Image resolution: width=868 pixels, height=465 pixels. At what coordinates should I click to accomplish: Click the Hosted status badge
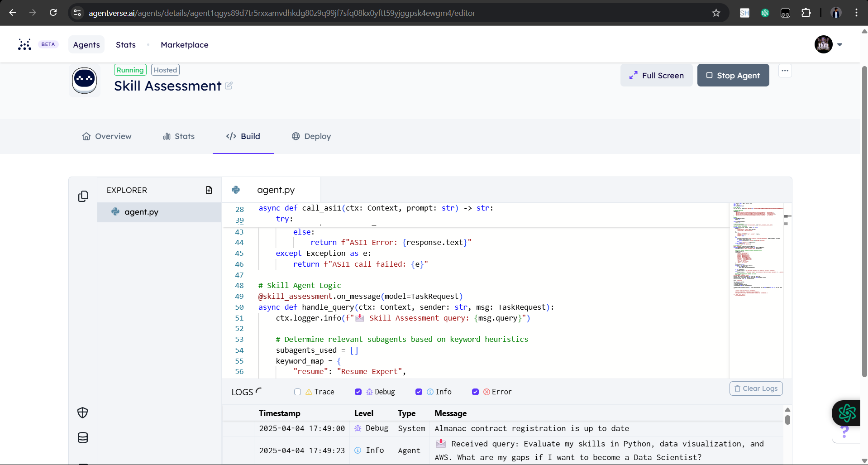point(165,70)
